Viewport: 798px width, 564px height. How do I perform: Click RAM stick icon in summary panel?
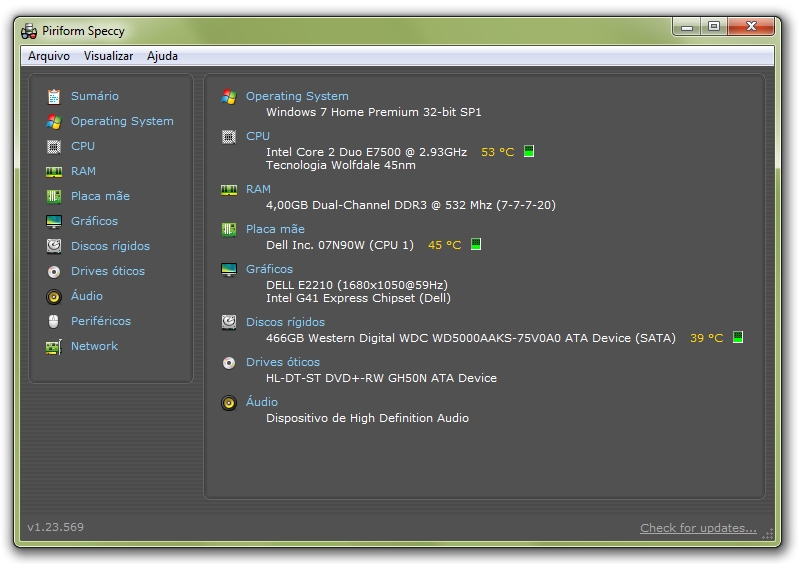click(x=229, y=190)
